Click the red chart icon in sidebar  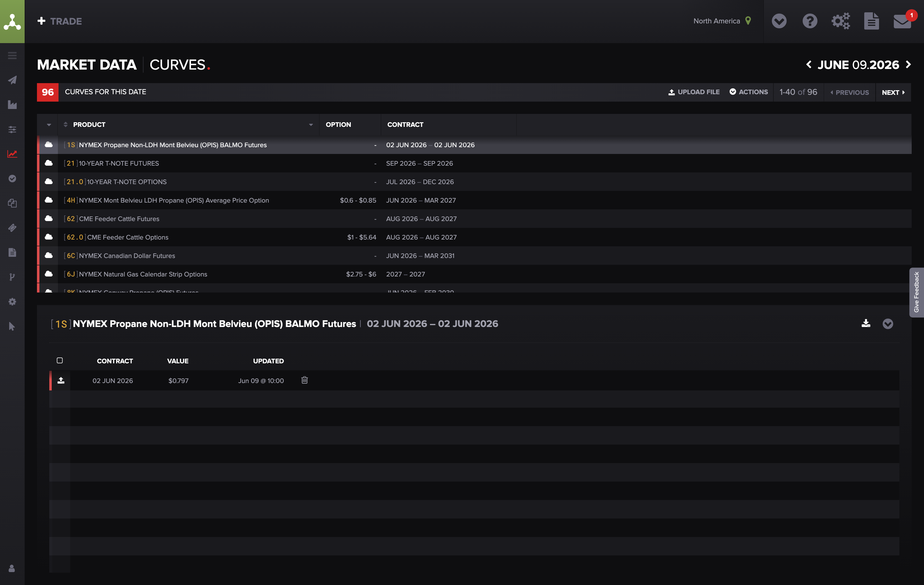pos(12,154)
